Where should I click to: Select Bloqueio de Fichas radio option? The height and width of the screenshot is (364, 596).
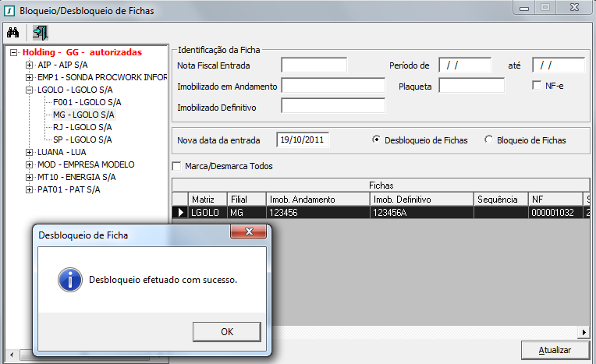488,140
